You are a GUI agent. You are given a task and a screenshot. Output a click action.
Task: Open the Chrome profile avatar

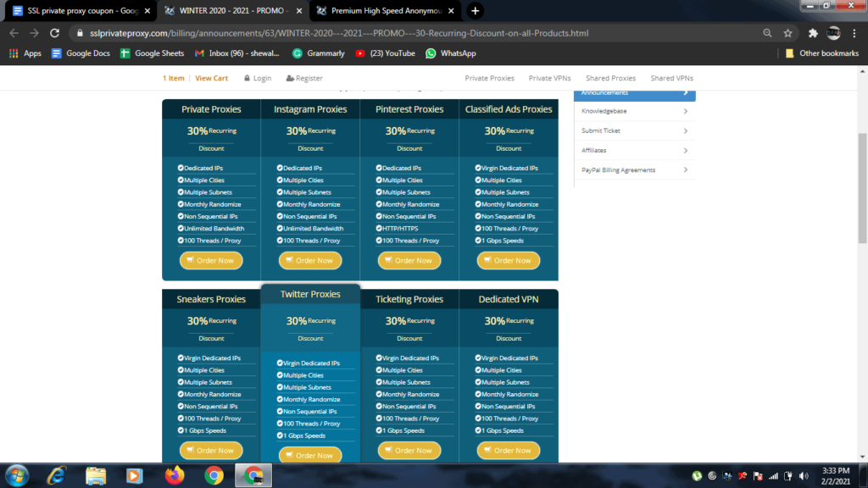(x=834, y=33)
